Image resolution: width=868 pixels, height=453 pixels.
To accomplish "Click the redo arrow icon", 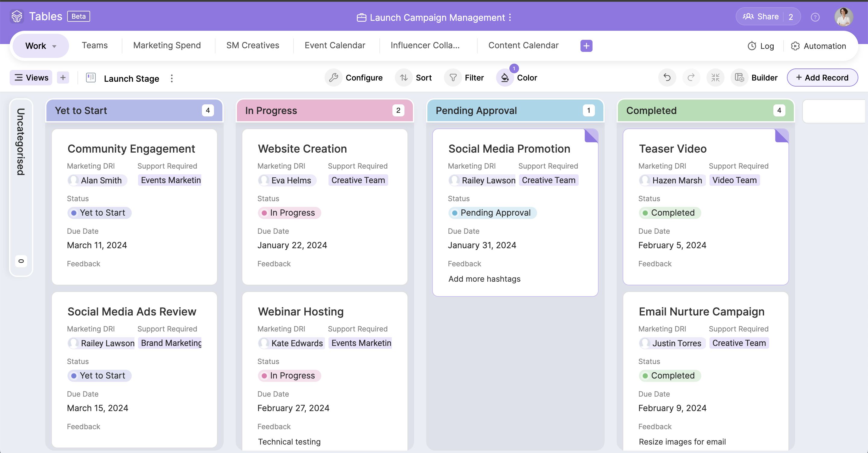I will pos(691,77).
